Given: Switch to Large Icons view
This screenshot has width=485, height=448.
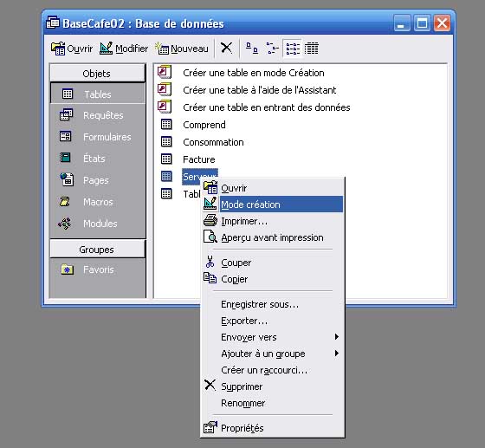Looking at the screenshot, I should click(252, 49).
